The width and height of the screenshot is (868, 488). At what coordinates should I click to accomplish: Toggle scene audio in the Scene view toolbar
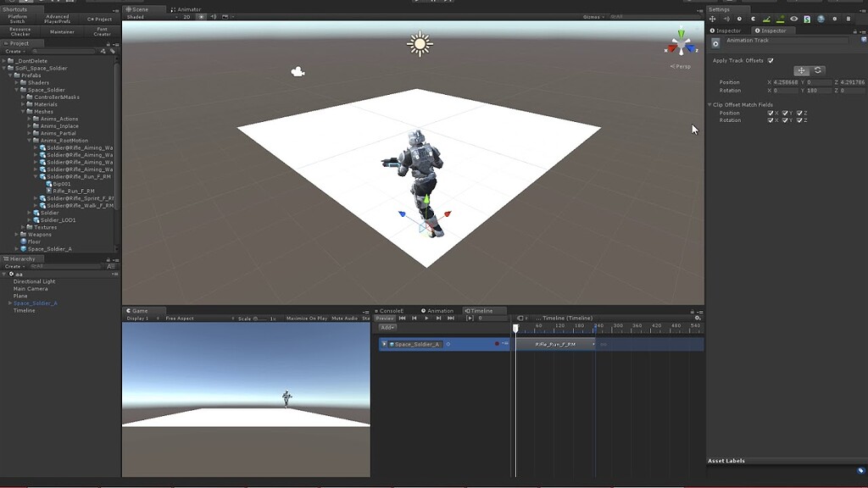214,15
